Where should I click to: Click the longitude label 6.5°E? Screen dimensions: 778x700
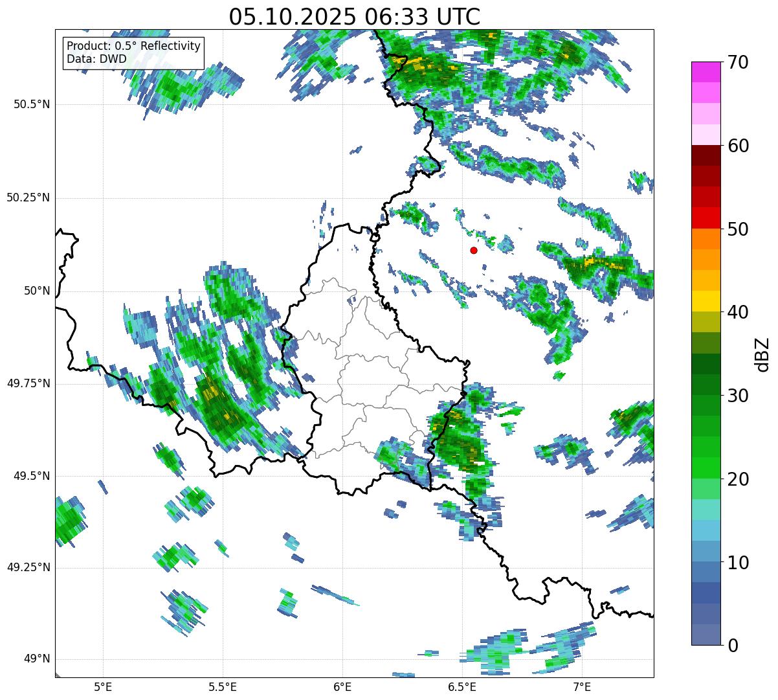462,686
